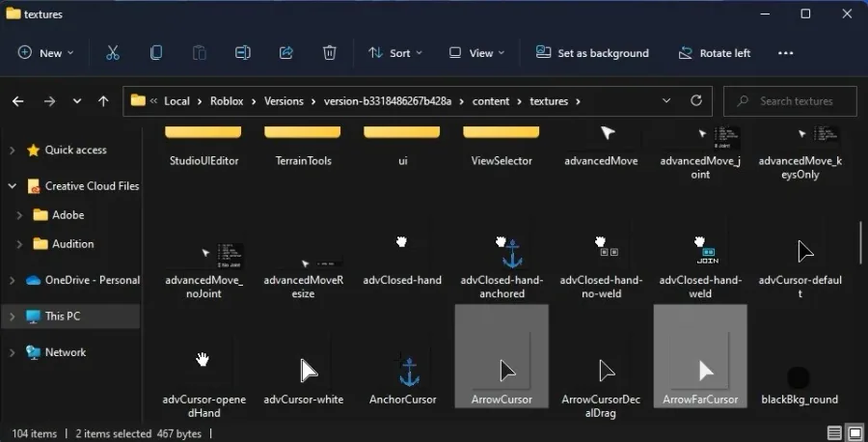This screenshot has width=868, height=442.
Task: Collapse the Creative Cloud Files node
Action: click(x=12, y=186)
